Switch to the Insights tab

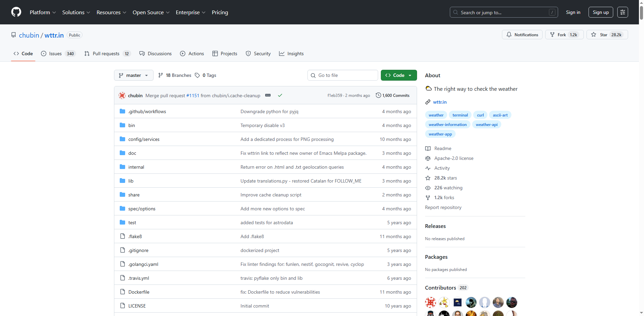(x=291, y=54)
